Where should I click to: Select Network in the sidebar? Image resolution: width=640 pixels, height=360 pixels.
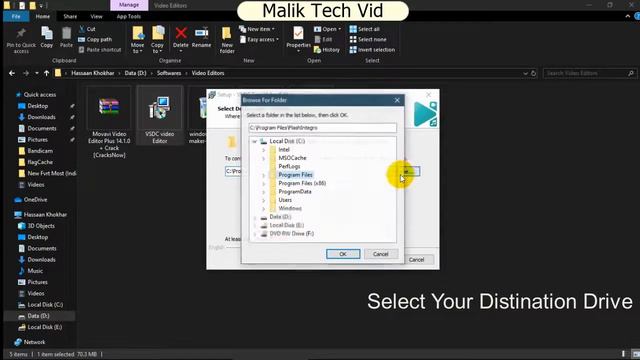(34, 342)
